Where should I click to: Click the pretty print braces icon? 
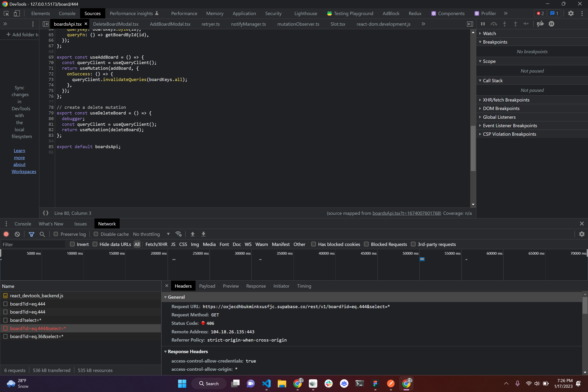[x=45, y=213]
